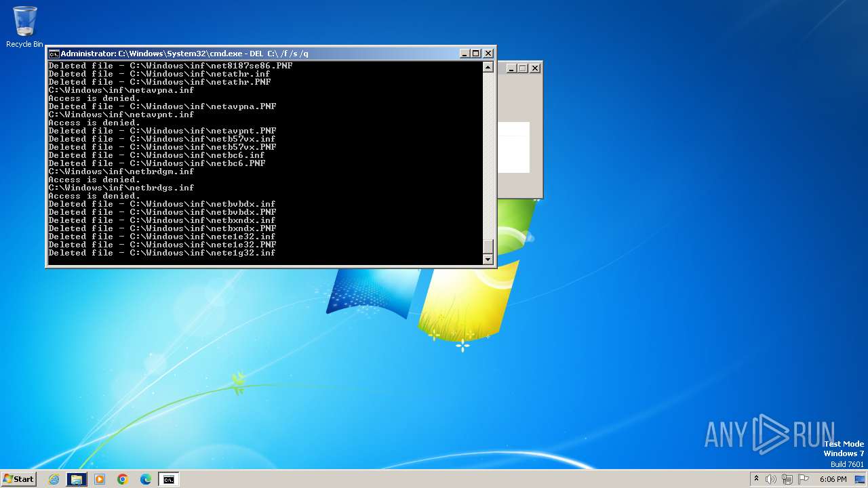
Task: Click the line 'Deleted file - C:\Windows\inf\nete1g32.inf'
Action: (162, 253)
